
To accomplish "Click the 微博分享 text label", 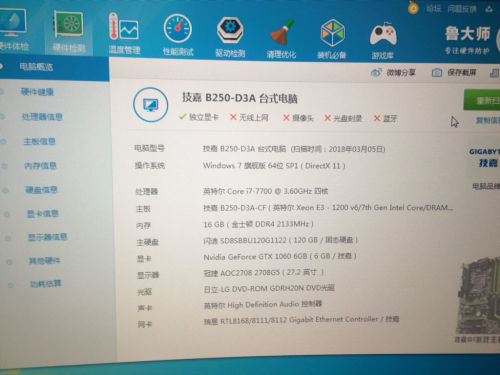I will point(401,72).
